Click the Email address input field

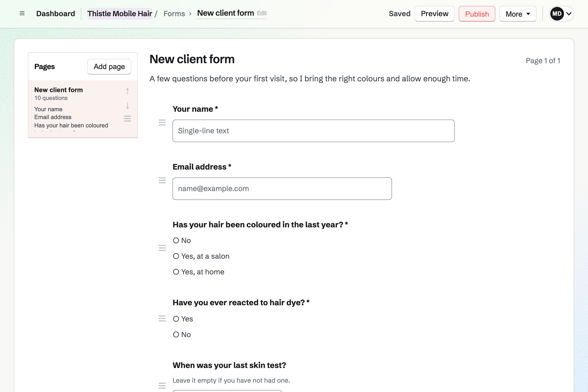282,189
